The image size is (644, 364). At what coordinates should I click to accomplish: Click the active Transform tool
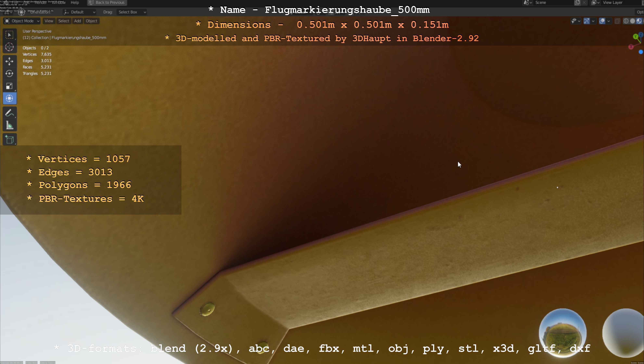coord(9,98)
